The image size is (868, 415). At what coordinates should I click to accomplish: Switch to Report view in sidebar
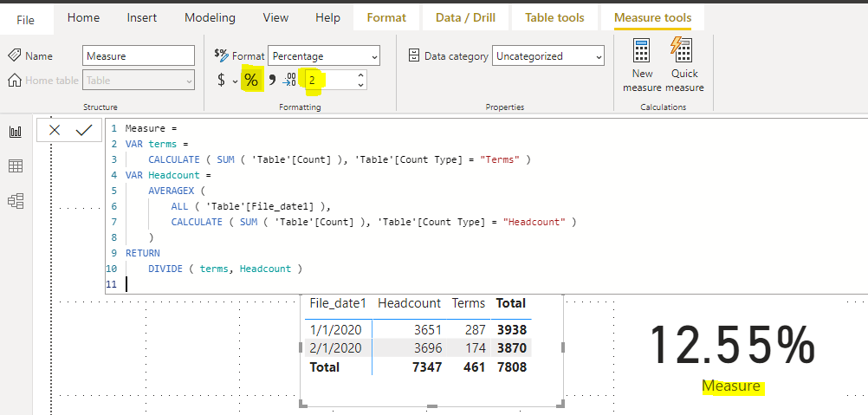pyautogui.click(x=16, y=132)
